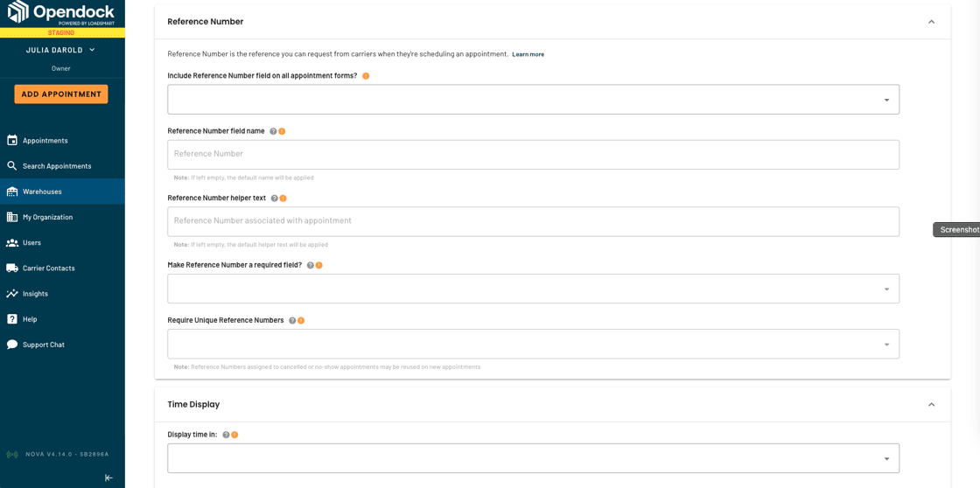The height and width of the screenshot is (488, 980).
Task: Collapse the Reference Number section
Action: click(931, 22)
